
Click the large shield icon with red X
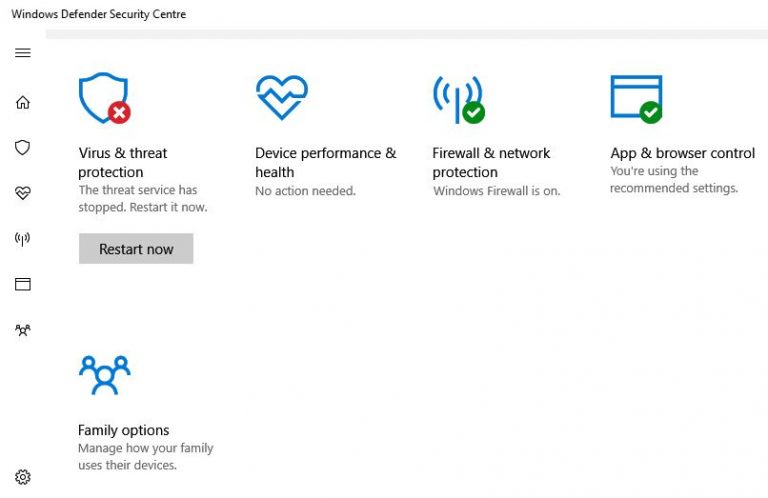(x=103, y=98)
